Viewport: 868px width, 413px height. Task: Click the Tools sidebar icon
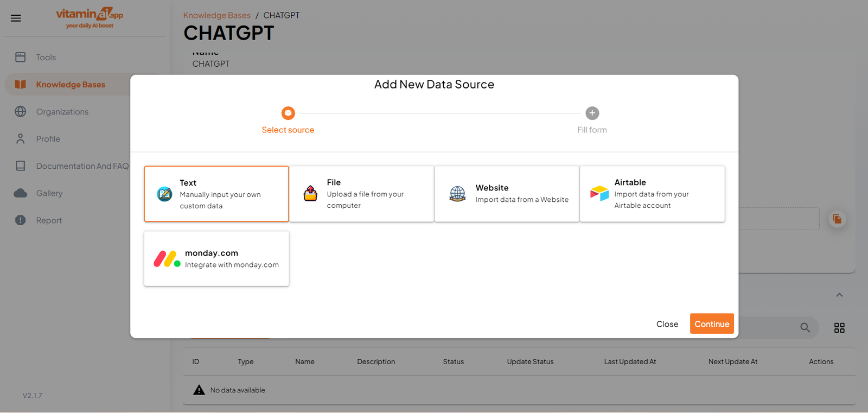pyautogui.click(x=21, y=57)
